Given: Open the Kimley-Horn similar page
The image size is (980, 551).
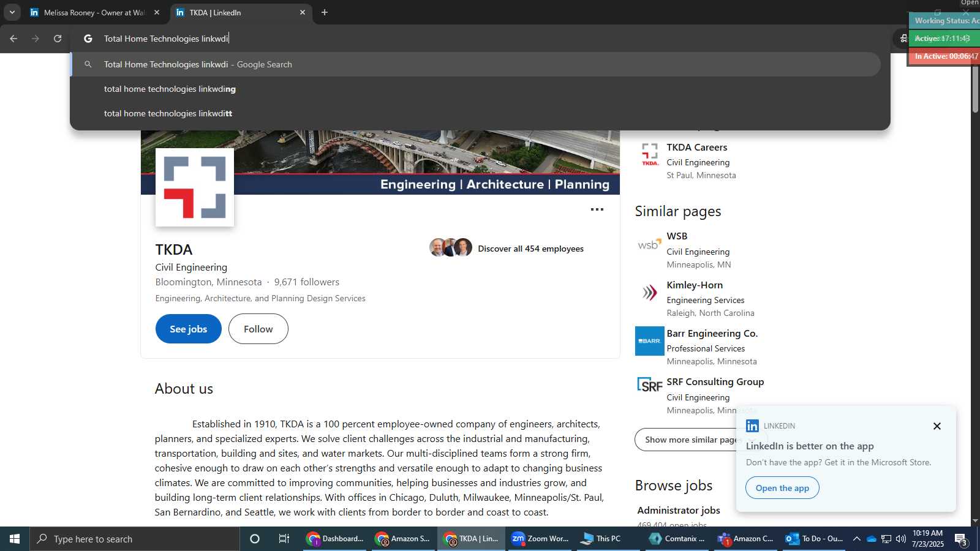Looking at the screenshot, I should (695, 285).
